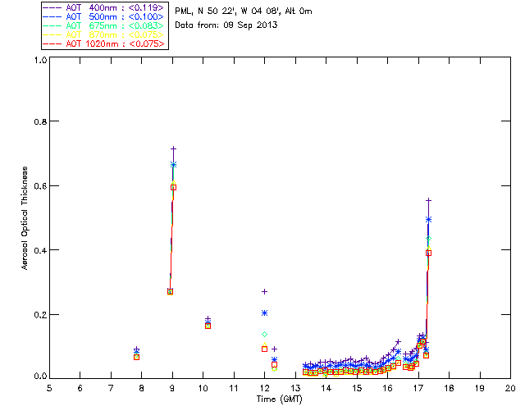Click the x-axis tick label '6'
Image resolution: width=525 pixels, height=420 pixels.
tap(80, 388)
